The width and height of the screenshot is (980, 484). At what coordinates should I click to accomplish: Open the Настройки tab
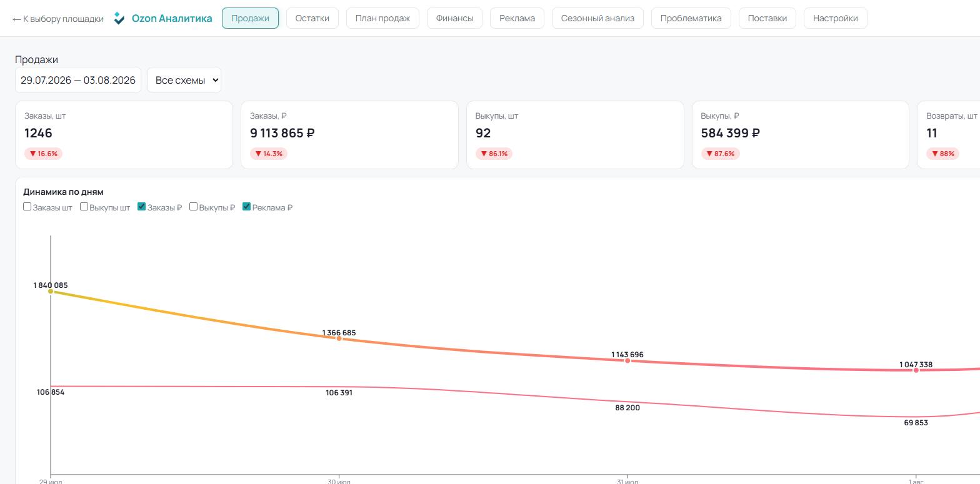tap(835, 18)
